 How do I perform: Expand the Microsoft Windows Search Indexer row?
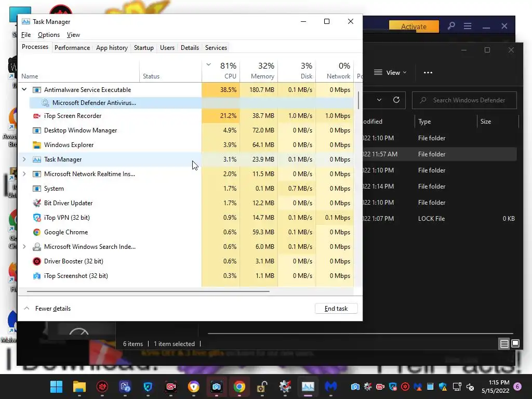(24, 247)
